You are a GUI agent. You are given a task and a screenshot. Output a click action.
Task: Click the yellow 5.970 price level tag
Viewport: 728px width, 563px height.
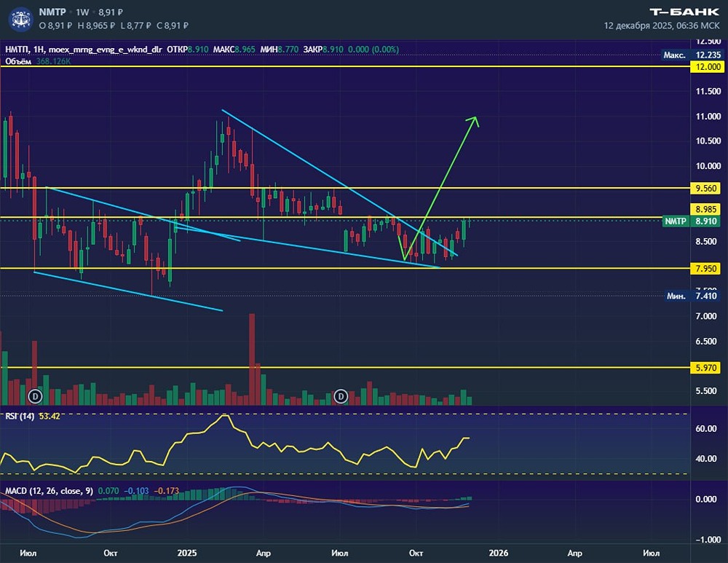[706, 367]
